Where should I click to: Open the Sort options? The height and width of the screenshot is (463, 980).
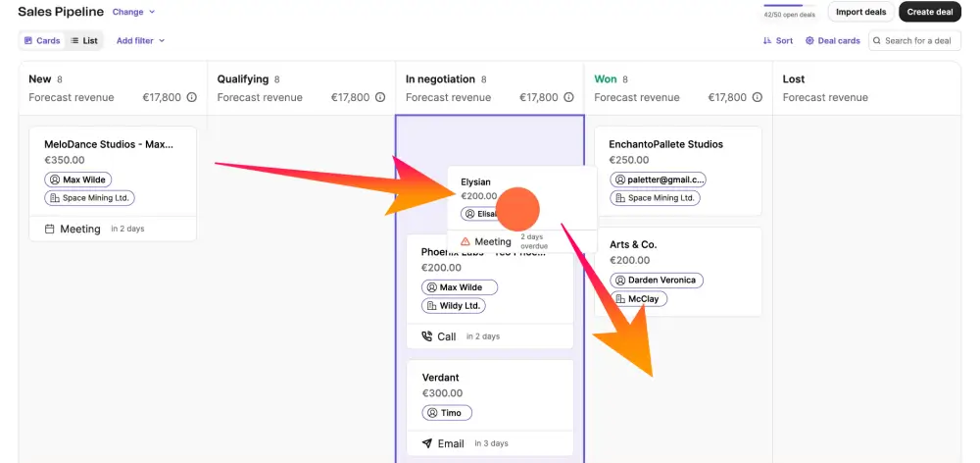pos(778,41)
